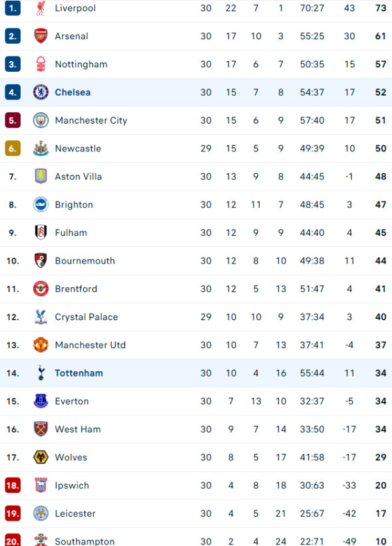Select the Newcastle club badge

[x=41, y=148]
